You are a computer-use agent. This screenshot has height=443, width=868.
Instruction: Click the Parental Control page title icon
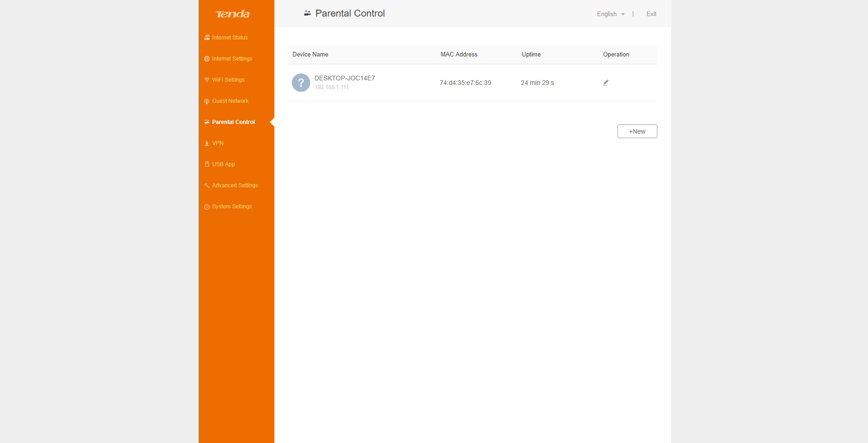(x=307, y=13)
